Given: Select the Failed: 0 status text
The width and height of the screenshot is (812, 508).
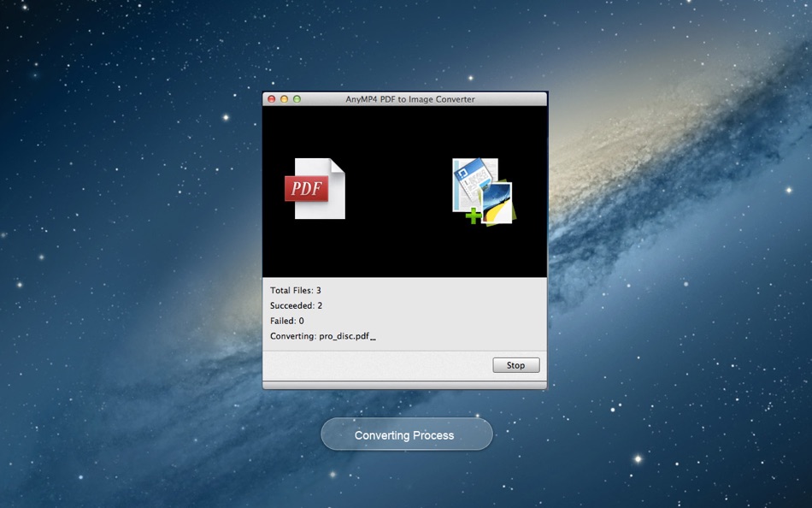Looking at the screenshot, I should click(x=287, y=321).
